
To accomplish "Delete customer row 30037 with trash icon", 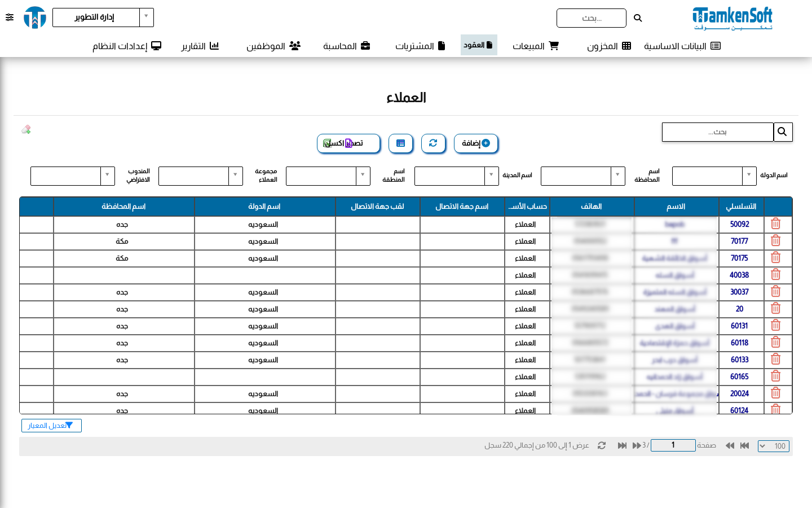I will [776, 292].
